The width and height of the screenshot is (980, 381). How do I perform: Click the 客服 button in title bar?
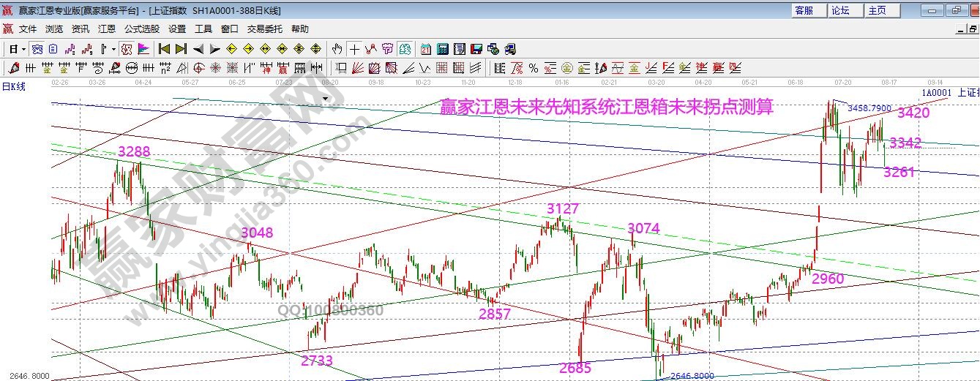pyautogui.click(x=804, y=10)
